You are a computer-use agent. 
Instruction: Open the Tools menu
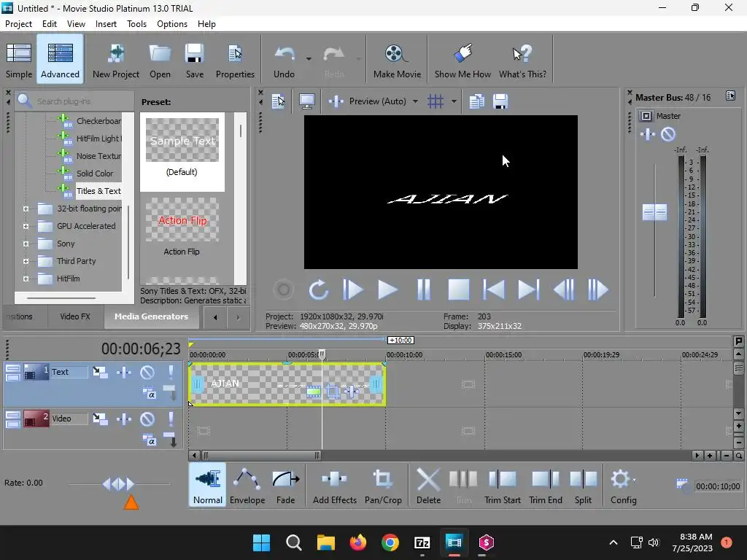tap(136, 24)
